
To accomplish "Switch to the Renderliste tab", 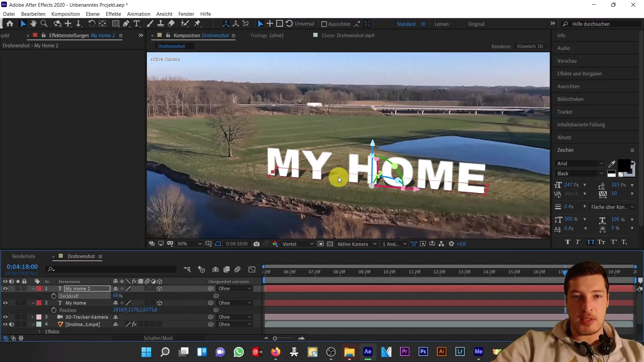I will (x=23, y=256).
